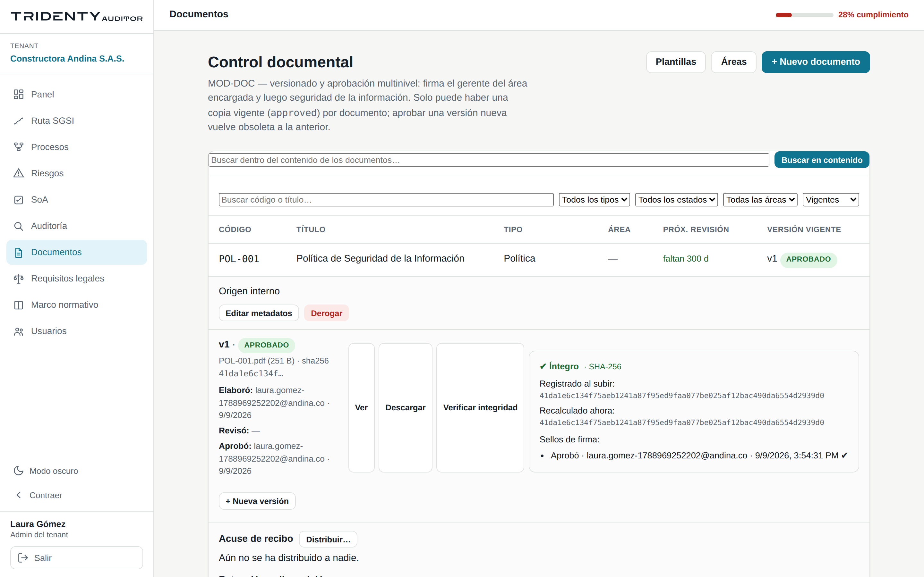Toggle Modo oscuro
This screenshot has width=924, height=577.
click(x=46, y=471)
